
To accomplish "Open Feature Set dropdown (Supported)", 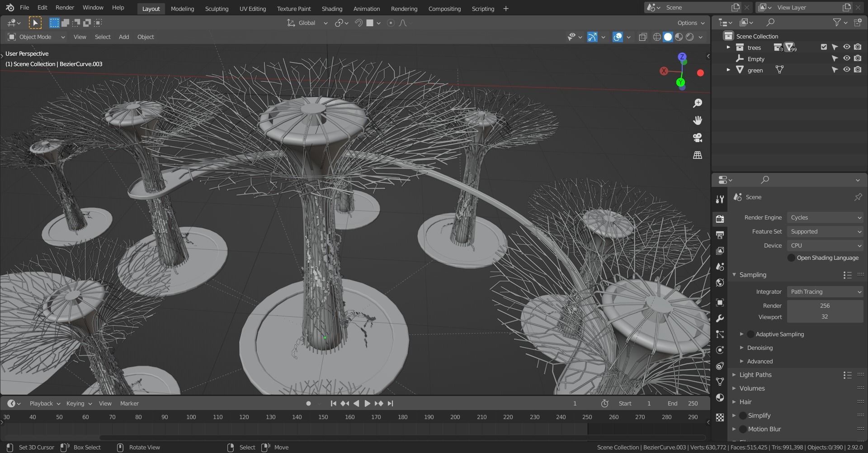I will pyautogui.click(x=825, y=232).
